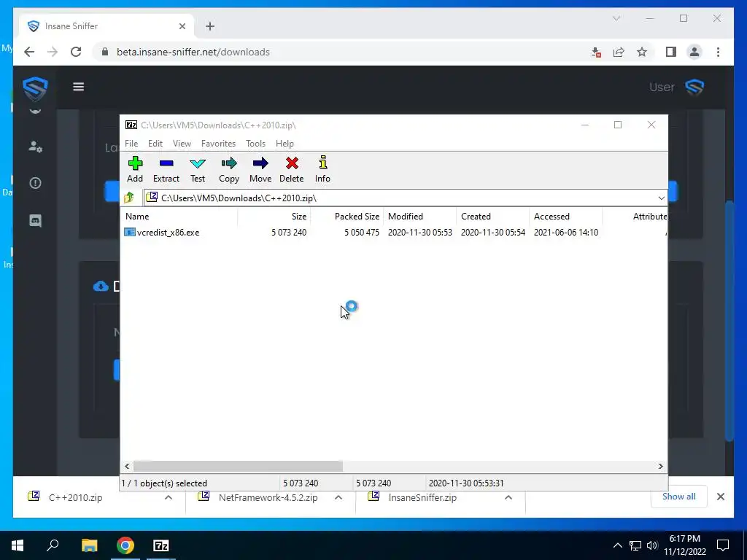Screen dimensions: 747x560
Task: Select the vcredist_x86.exe file icon
Action: coord(130,233)
